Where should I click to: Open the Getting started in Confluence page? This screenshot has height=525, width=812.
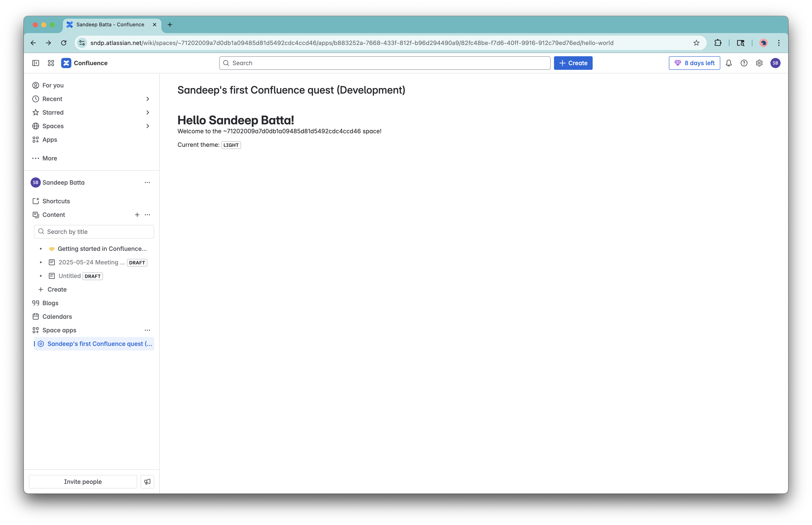click(102, 249)
